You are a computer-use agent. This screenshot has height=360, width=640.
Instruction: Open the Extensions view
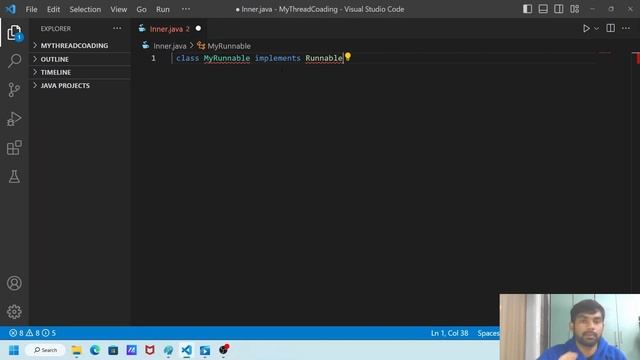14,148
